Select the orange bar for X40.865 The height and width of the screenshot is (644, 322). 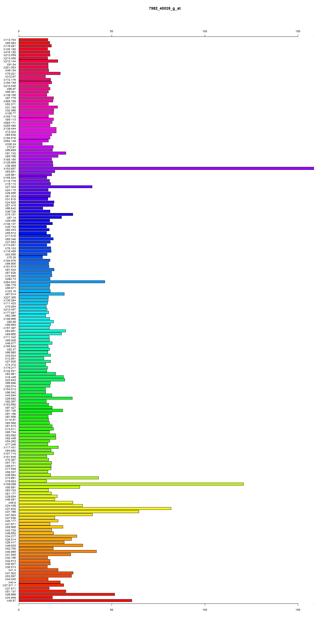point(58,551)
